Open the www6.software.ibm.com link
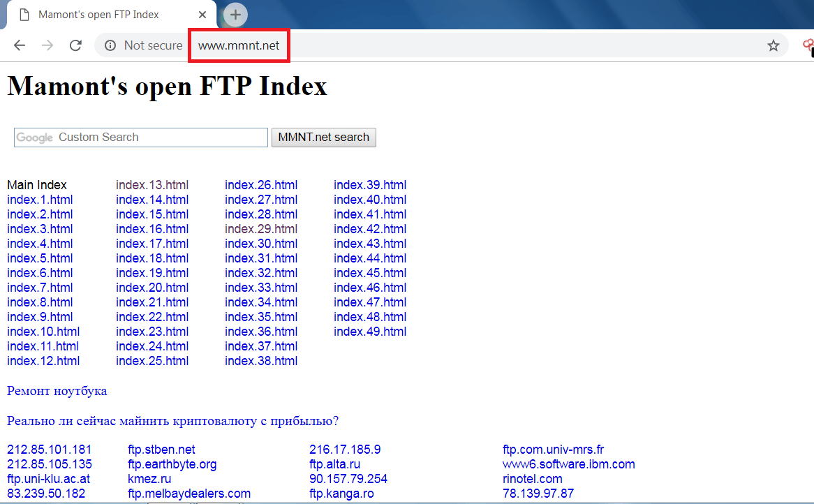 (x=568, y=464)
